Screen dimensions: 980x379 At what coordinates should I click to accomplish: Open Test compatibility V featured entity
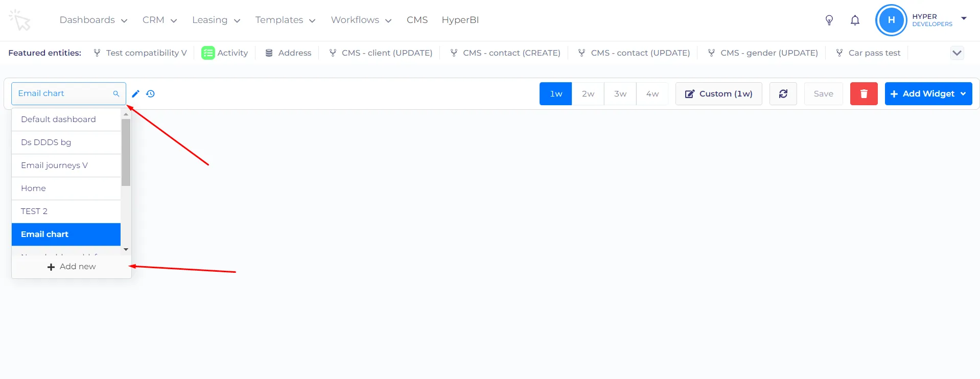point(141,53)
